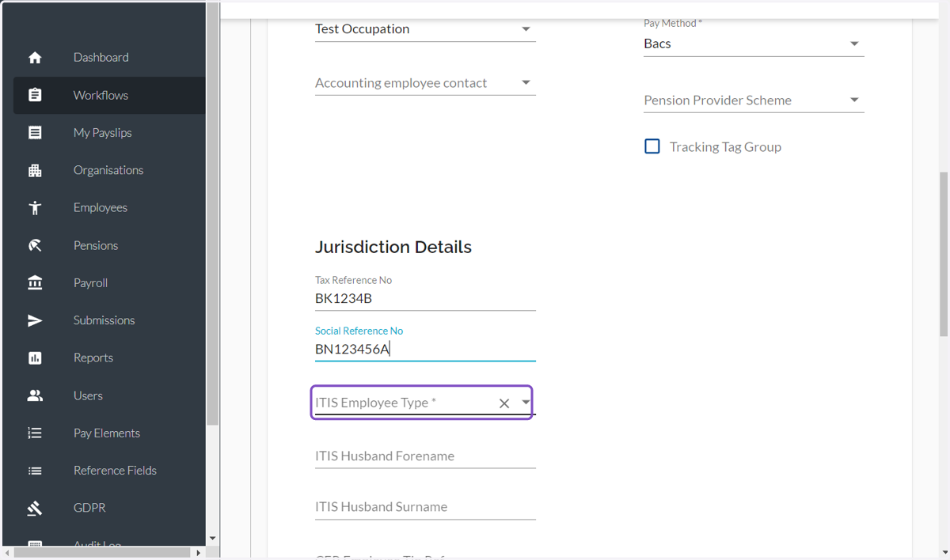
Task: Click the Workflows clipboard icon
Action: (35, 95)
